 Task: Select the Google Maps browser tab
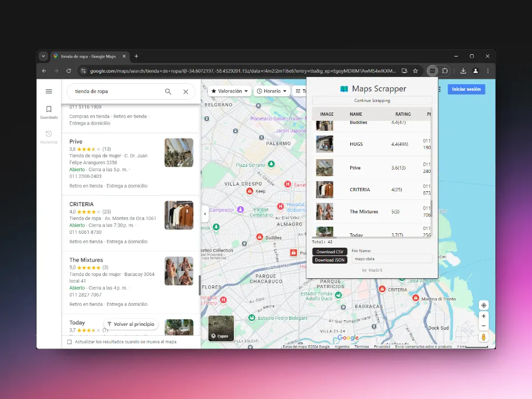click(x=89, y=57)
